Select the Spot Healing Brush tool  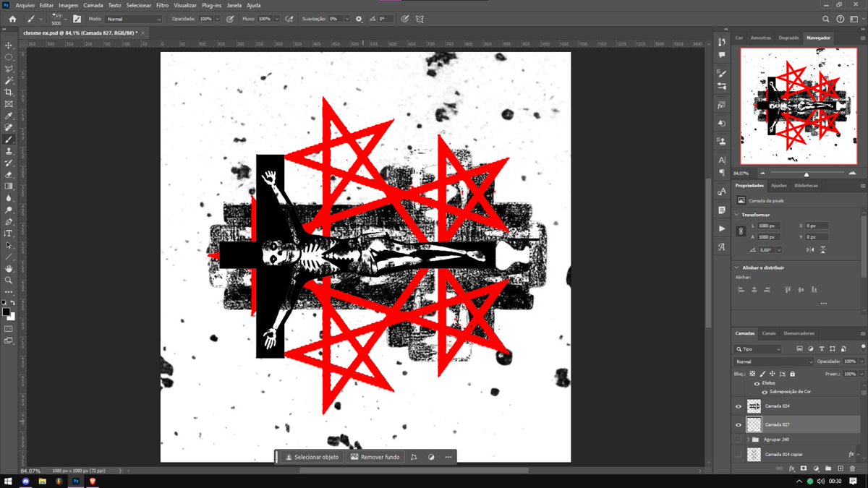(x=9, y=128)
